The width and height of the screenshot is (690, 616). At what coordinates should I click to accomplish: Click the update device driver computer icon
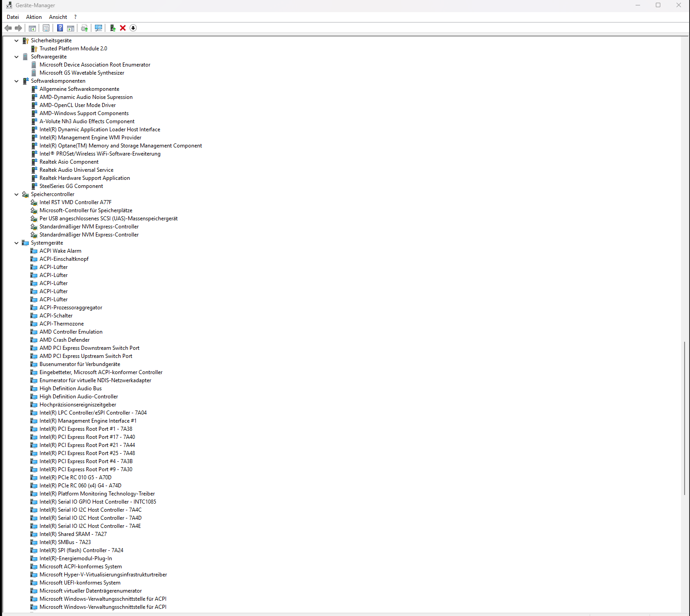[112, 28]
